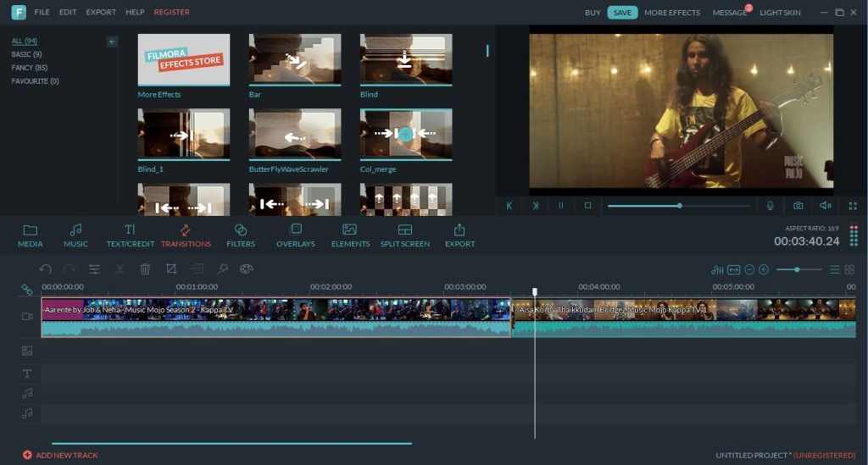The image size is (868, 465).
Task: Open the audio mixer icon
Action: point(717,269)
